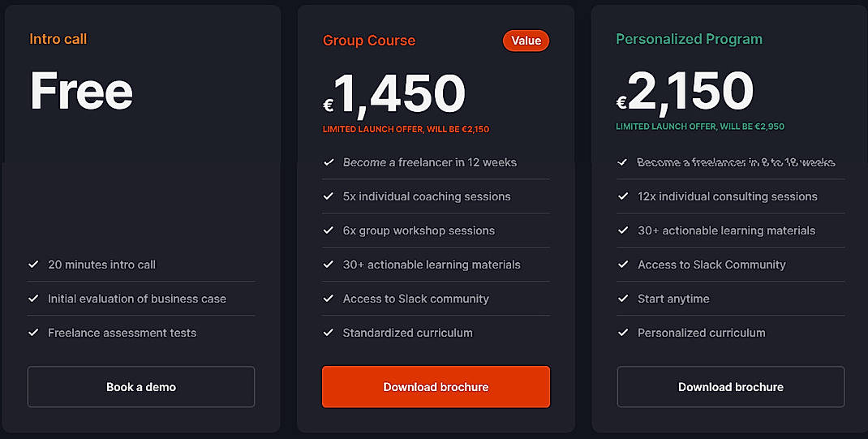
Task: Click the €2,150 large price
Action: click(685, 92)
